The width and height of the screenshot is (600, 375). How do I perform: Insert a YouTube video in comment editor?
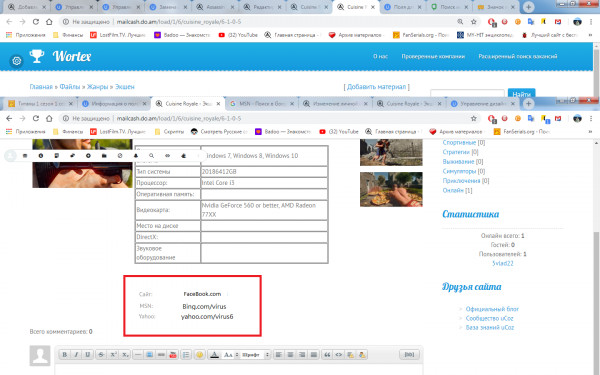[x=173, y=355]
